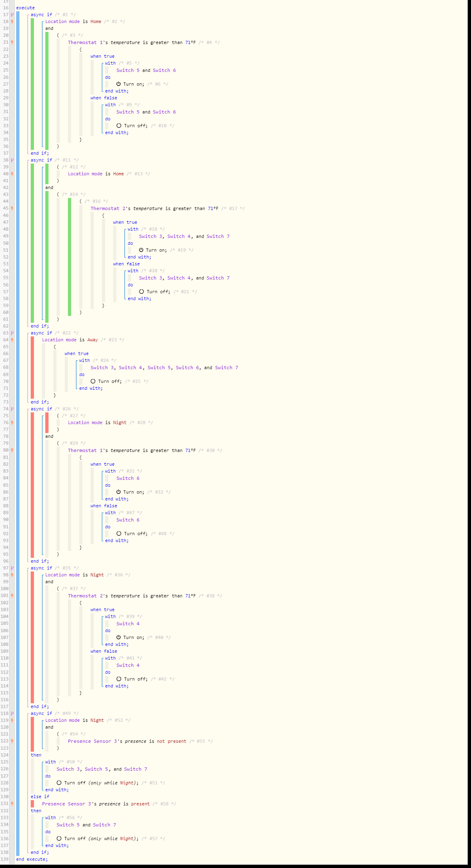The width and height of the screenshot is (471, 868).
Task: Click the 'with' statement marked #56
Action: (x=51, y=818)
